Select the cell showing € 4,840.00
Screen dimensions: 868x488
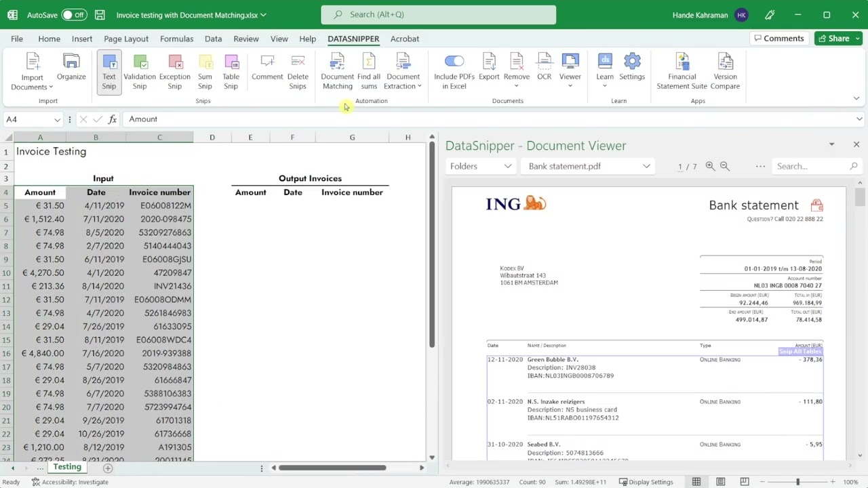click(40, 353)
